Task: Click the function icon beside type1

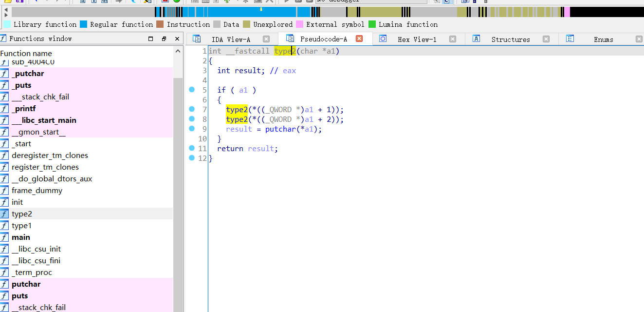Action: pos(4,226)
